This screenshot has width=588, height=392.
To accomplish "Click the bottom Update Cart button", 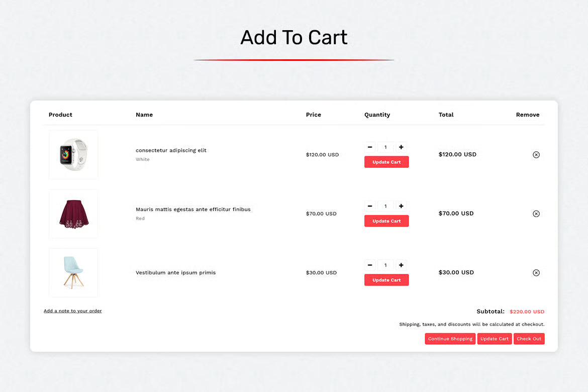I will (x=495, y=338).
